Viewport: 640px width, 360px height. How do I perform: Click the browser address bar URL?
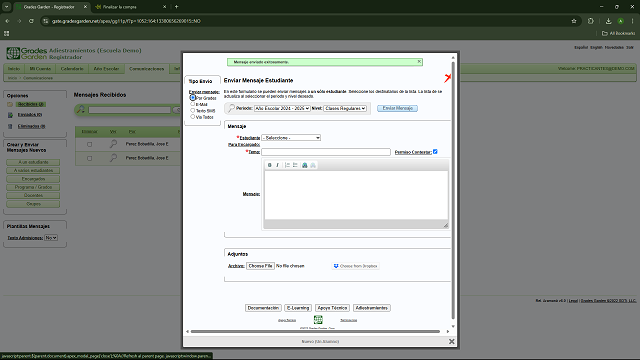[126, 21]
